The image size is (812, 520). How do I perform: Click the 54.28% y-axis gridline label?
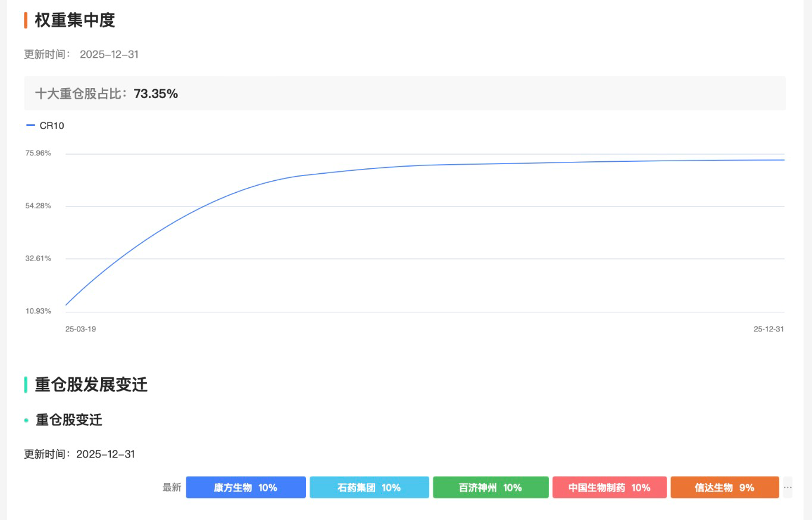(x=38, y=206)
